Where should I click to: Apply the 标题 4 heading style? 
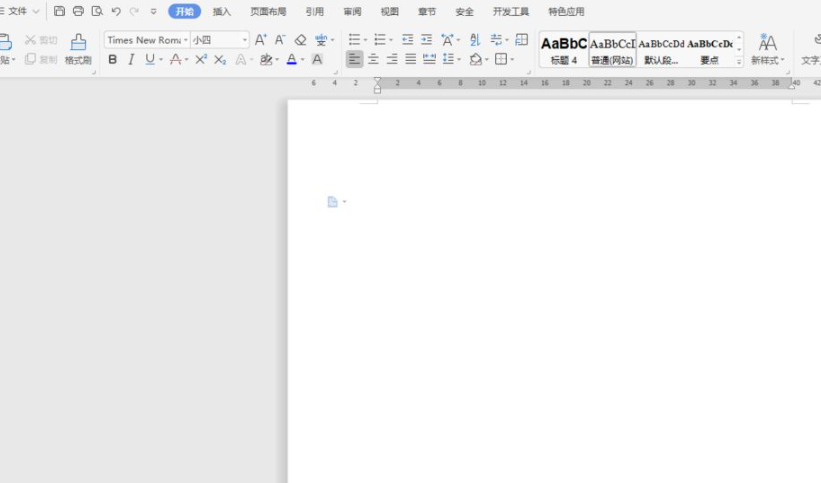tap(563, 49)
